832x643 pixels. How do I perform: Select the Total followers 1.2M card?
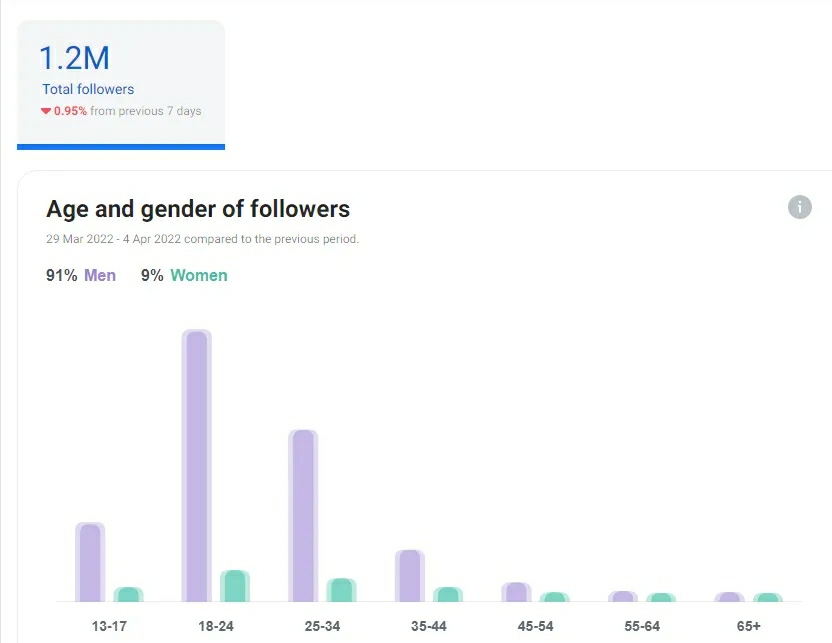coord(121,85)
